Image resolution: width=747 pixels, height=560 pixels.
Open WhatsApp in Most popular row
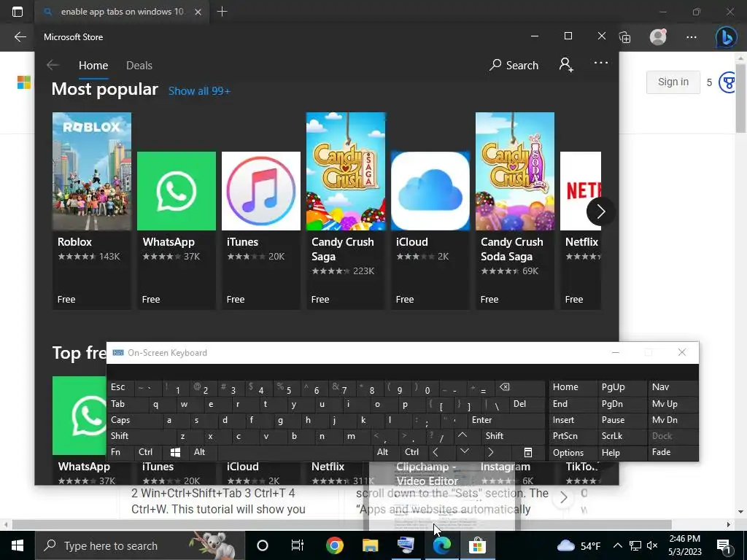coord(177,230)
